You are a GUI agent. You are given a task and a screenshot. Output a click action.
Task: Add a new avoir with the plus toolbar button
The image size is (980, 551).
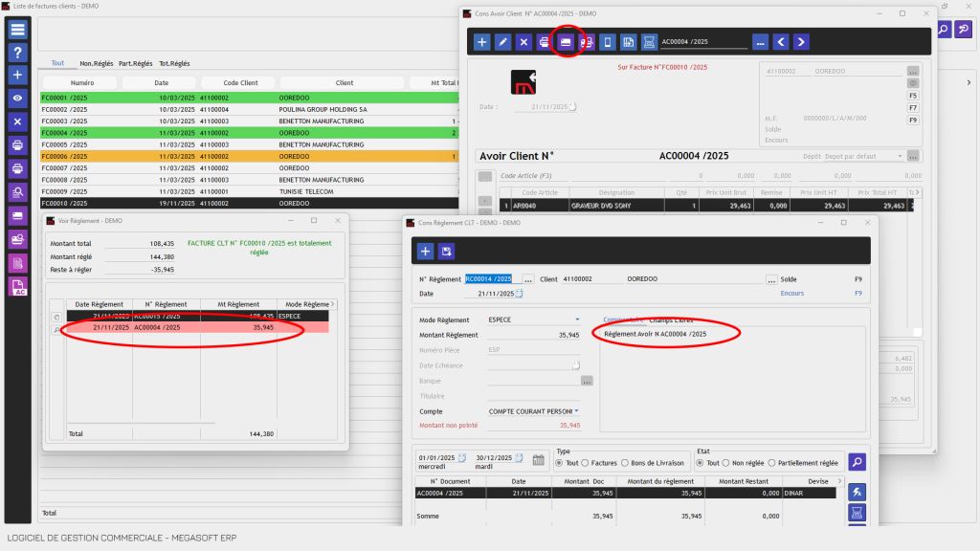[x=482, y=42]
